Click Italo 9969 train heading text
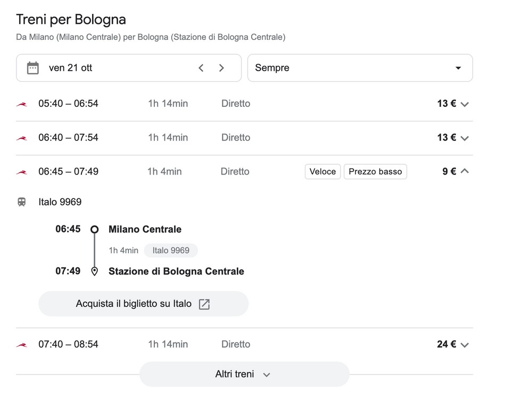Screen dimensions: 532x400 [60, 202]
